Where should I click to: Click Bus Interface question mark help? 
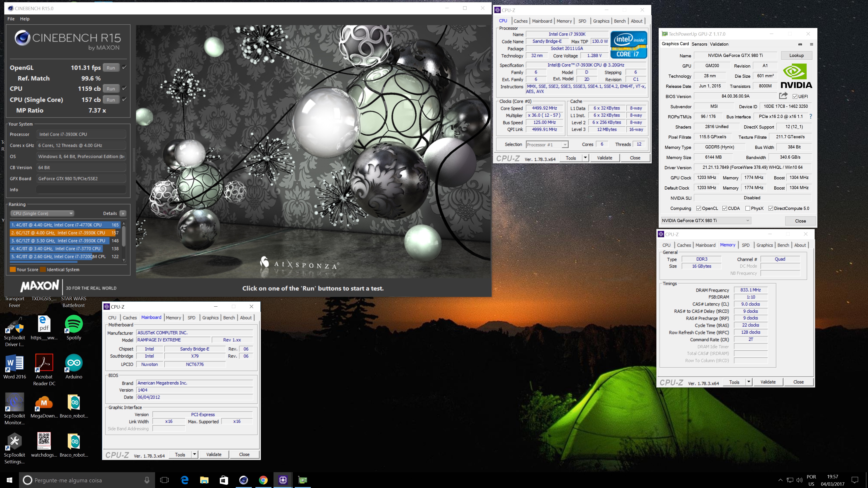[x=811, y=117]
